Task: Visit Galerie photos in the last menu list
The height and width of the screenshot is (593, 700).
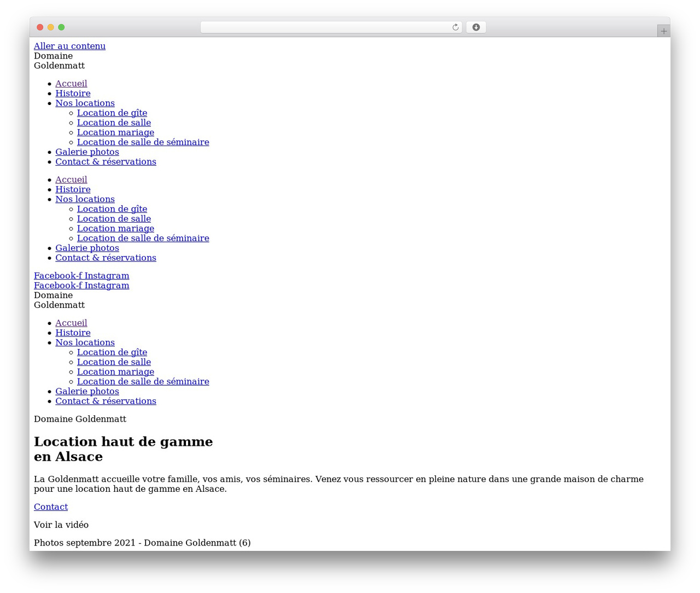Action: pos(87,392)
